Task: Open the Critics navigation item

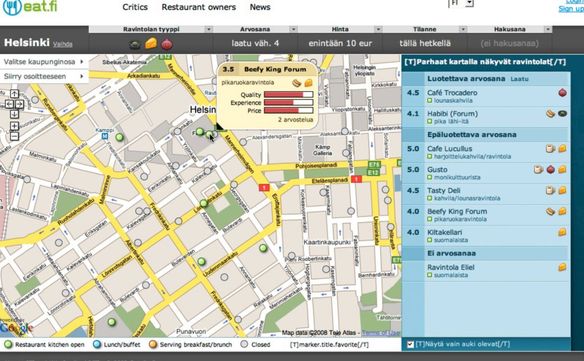Action: click(x=135, y=7)
